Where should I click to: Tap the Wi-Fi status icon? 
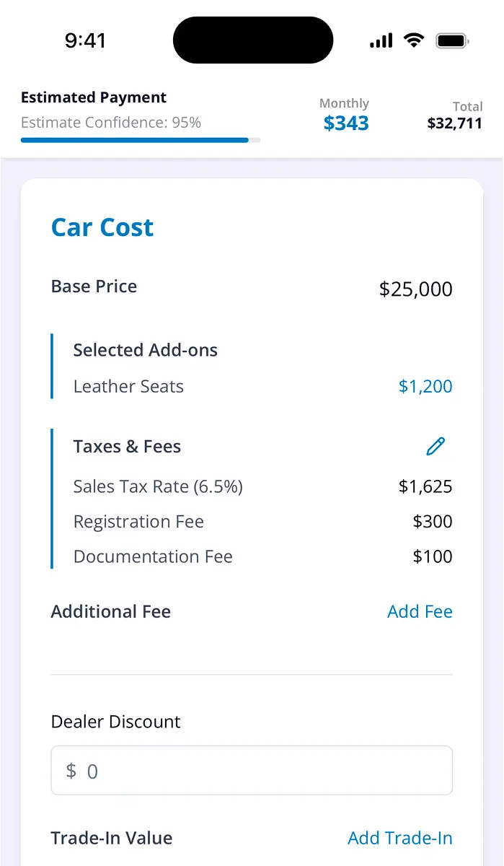click(414, 40)
